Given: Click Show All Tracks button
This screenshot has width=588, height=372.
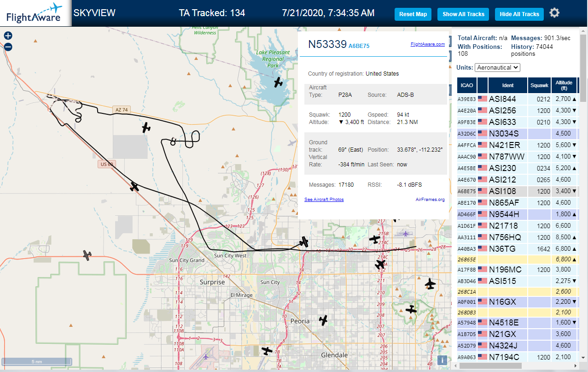Looking at the screenshot, I should tap(463, 14).
